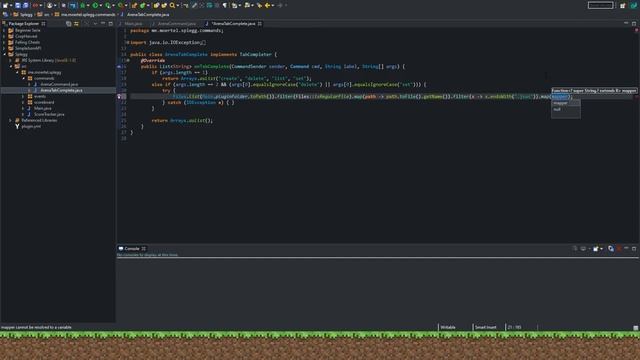Click the New Java Class icon
This screenshot has width=640, height=360.
(x=142, y=5)
